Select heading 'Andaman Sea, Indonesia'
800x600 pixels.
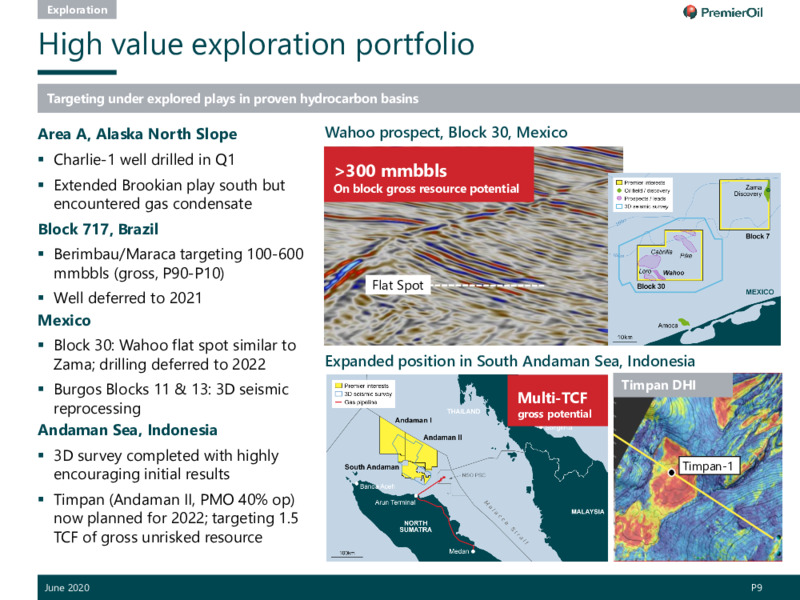128,430
